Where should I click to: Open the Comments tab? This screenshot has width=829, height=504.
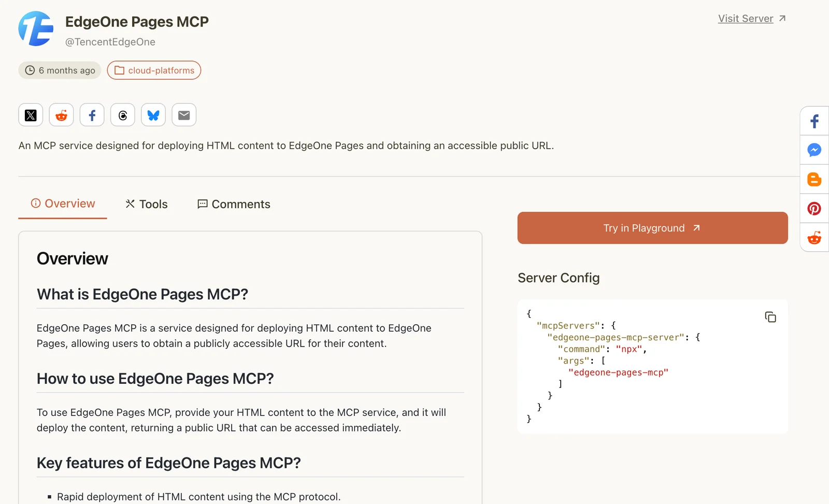pyautogui.click(x=234, y=204)
